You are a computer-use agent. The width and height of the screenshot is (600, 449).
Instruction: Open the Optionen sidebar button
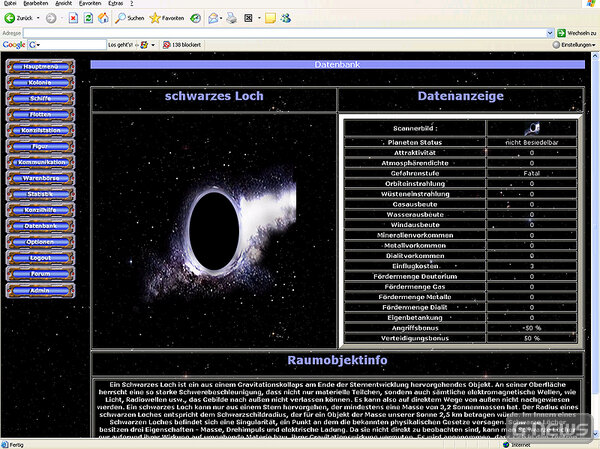[41, 242]
